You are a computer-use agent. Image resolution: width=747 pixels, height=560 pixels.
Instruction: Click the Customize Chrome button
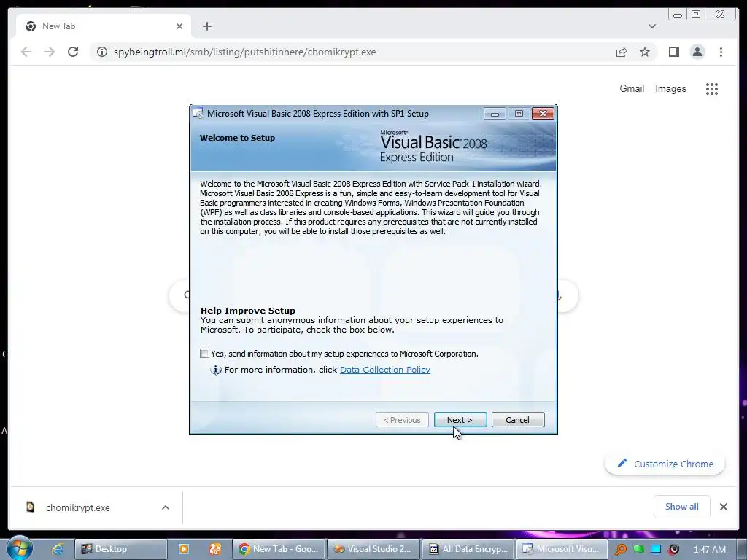click(x=665, y=464)
